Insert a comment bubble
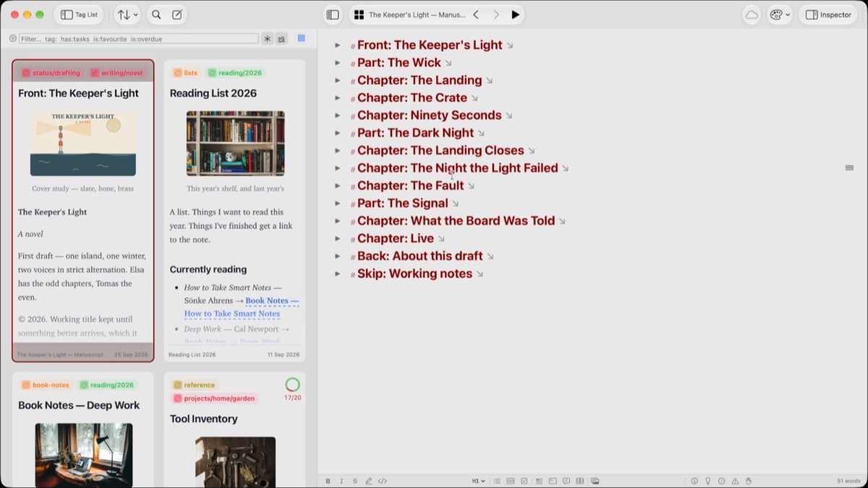Viewport: 868px width, 488px height. click(x=566, y=481)
